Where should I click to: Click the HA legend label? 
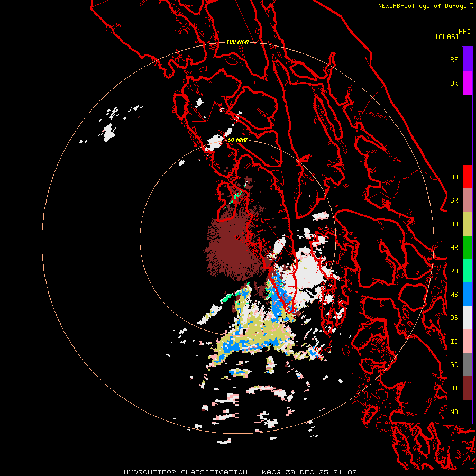tap(454, 177)
